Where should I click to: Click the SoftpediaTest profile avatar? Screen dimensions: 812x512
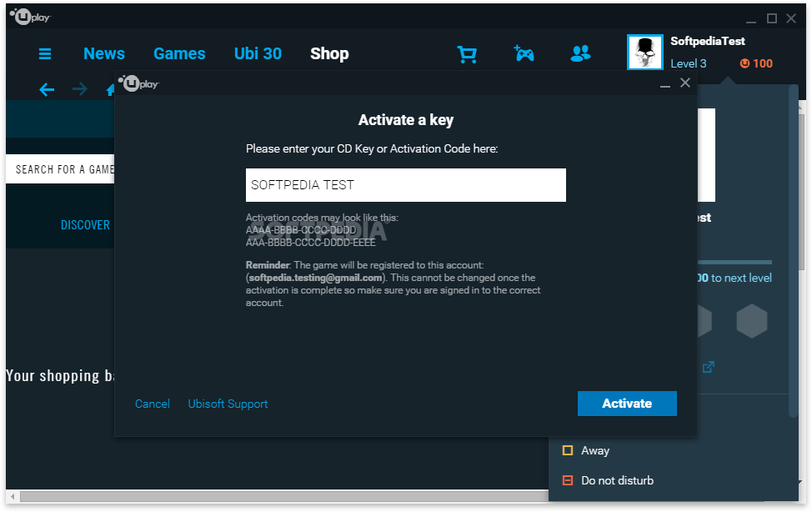pyautogui.click(x=644, y=53)
